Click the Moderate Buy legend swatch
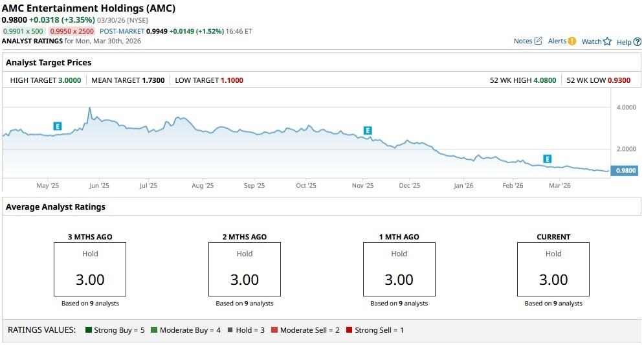644x345 pixels. coord(154,330)
